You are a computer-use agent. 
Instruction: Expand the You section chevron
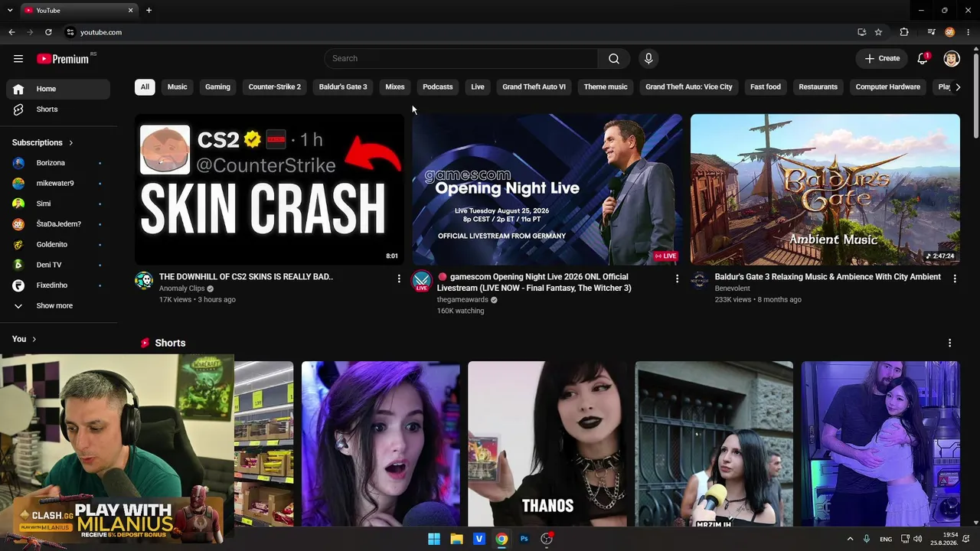(x=34, y=339)
